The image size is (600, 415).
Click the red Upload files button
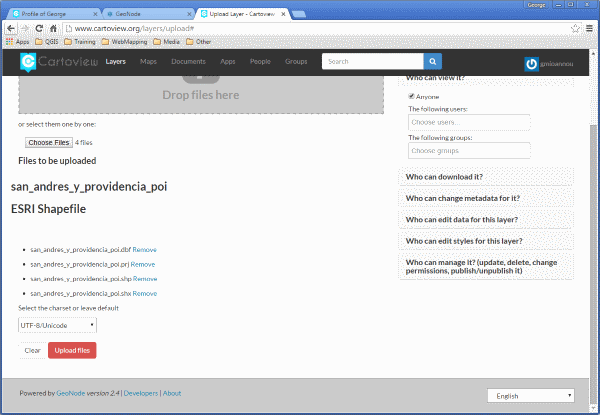tap(72, 350)
